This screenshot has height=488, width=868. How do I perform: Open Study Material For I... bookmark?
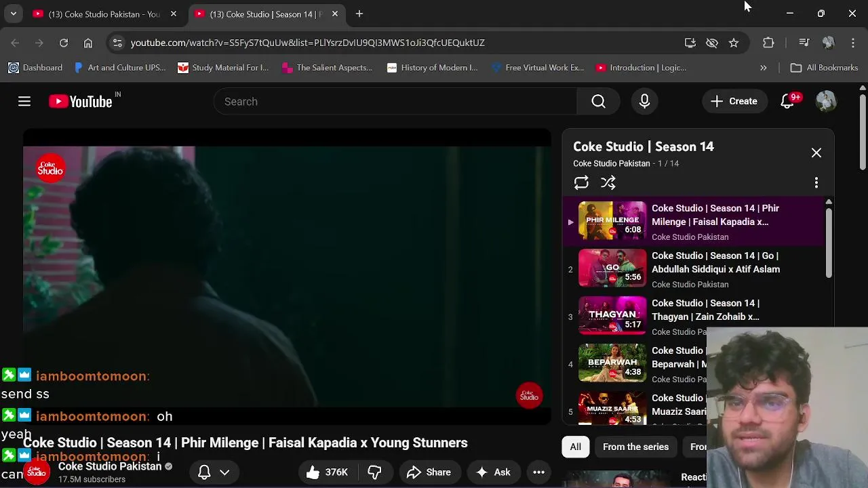(x=223, y=68)
